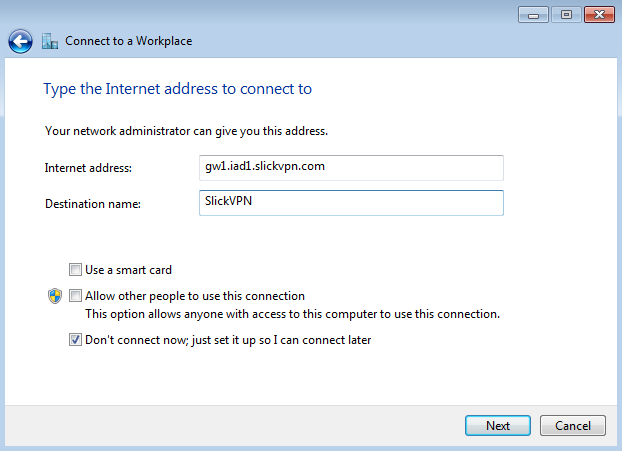This screenshot has height=451, width=622.
Task: Click the Connect to a Workplace title text
Action: point(129,41)
